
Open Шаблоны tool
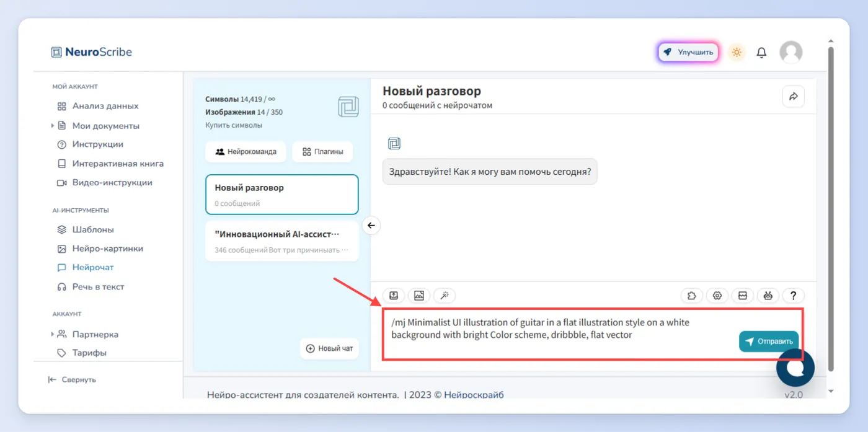[x=93, y=229]
